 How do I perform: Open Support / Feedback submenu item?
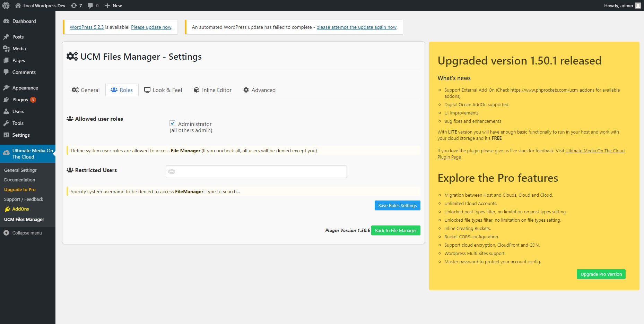click(24, 199)
